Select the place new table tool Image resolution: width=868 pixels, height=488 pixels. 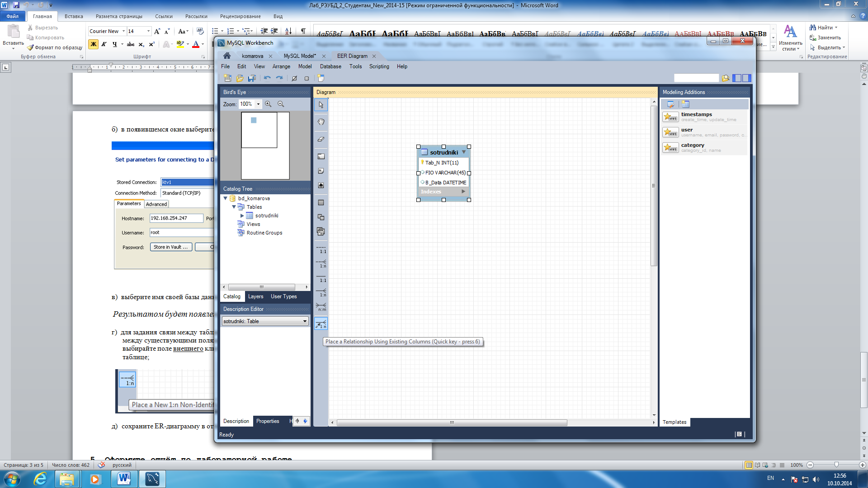pos(321,202)
